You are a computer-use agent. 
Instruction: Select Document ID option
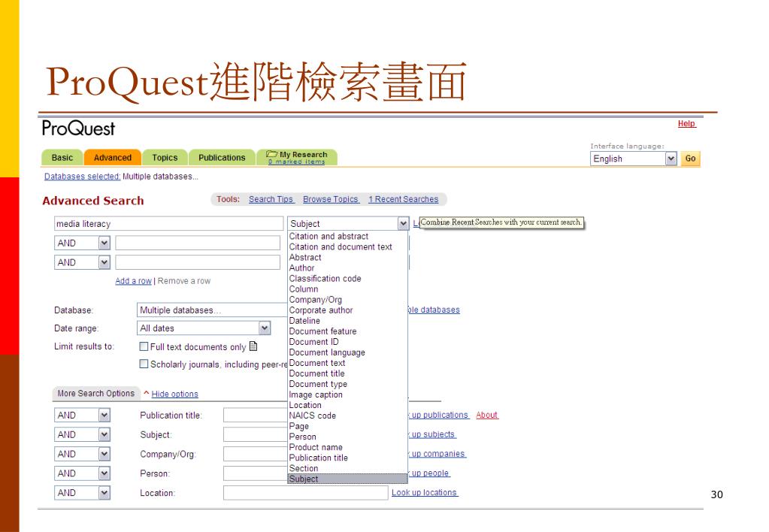click(x=347, y=342)
